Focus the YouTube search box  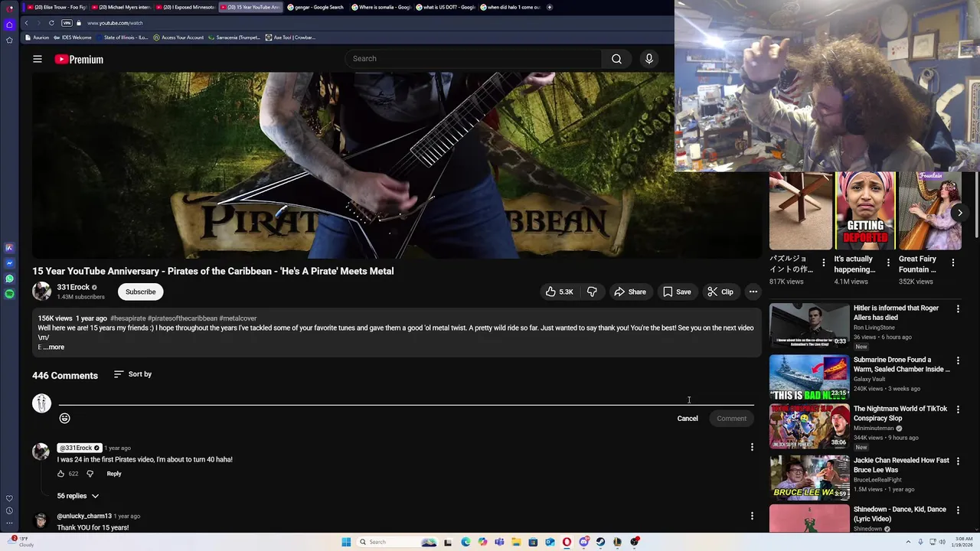[x=473, y=59]
